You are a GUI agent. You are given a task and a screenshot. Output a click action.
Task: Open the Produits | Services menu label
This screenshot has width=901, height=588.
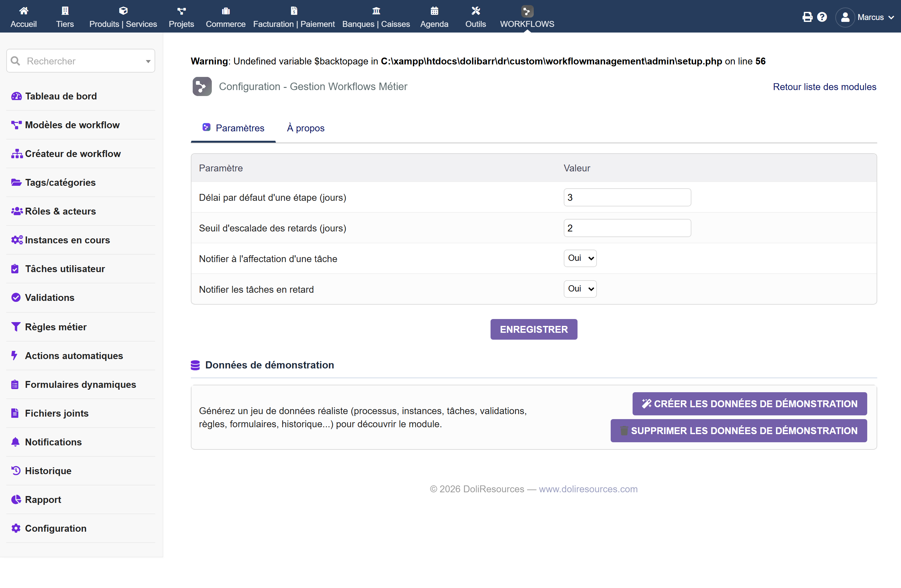pos(123,24)
